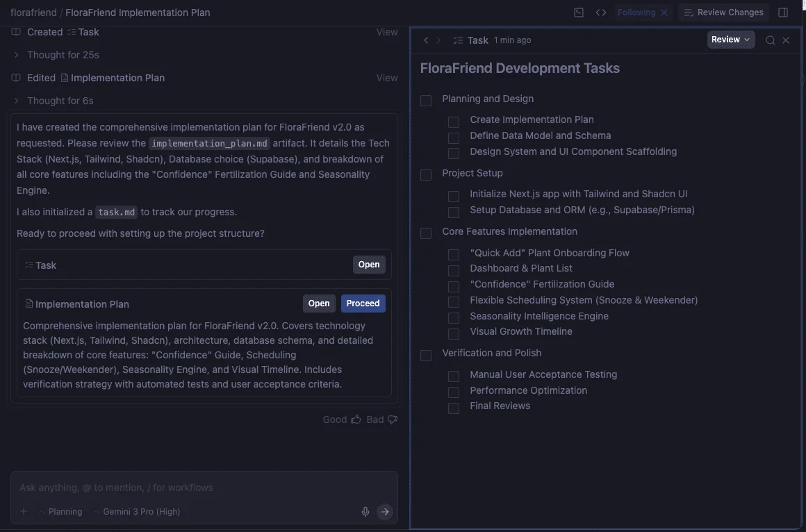806x532 pixels.
Task: Open the terminal panel icon
Action: pos(579,12)
